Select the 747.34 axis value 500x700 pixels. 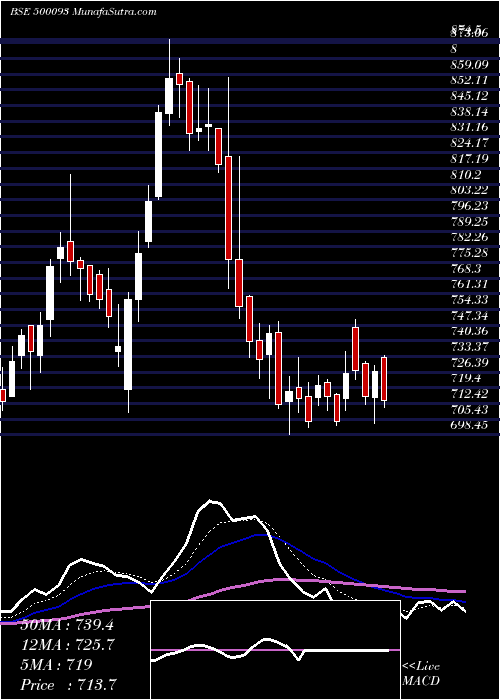(x=469, y=315)
